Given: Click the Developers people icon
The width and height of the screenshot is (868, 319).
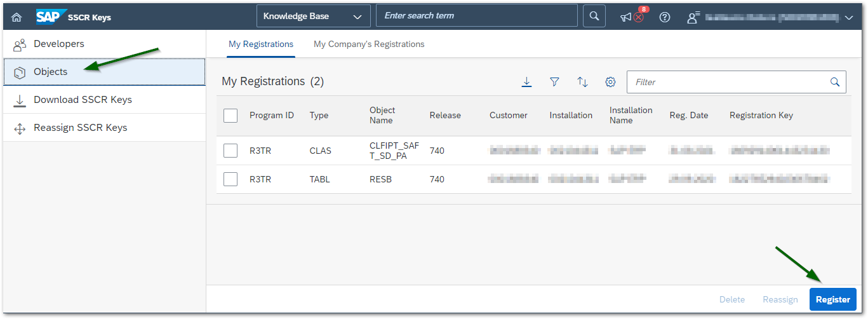Looking at the screenshot, I should 20,44.
